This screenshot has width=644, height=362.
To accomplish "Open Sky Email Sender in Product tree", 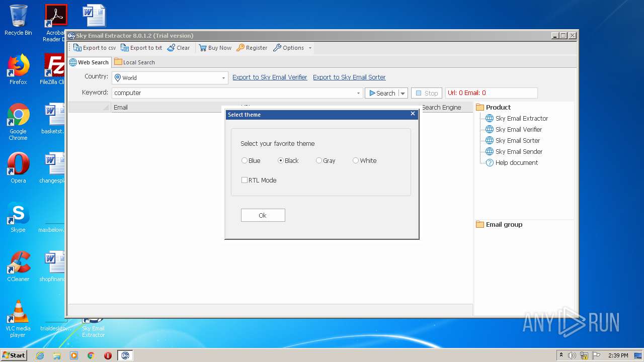I will coord(514,152).
